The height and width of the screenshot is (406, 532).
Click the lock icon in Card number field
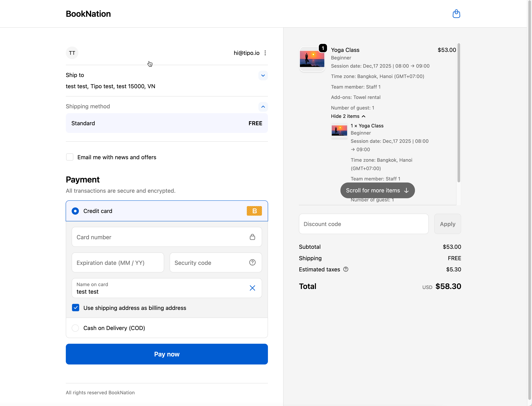click(x=252, y=237)
